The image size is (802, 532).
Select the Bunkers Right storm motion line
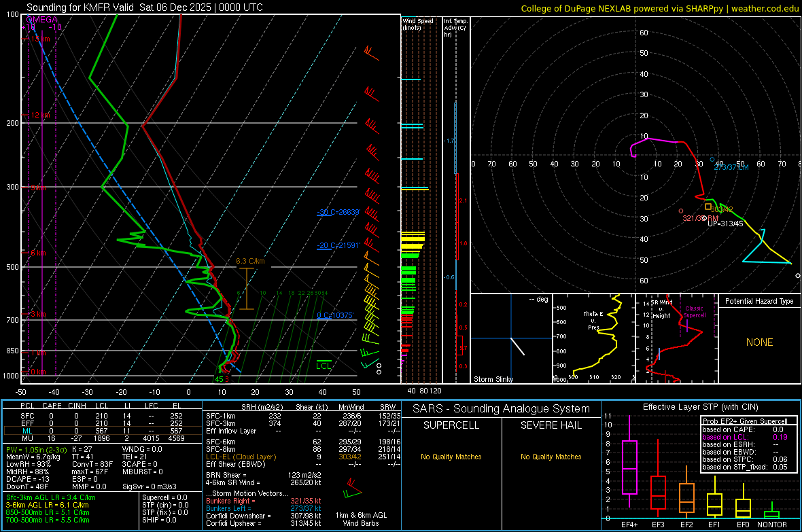264,501
